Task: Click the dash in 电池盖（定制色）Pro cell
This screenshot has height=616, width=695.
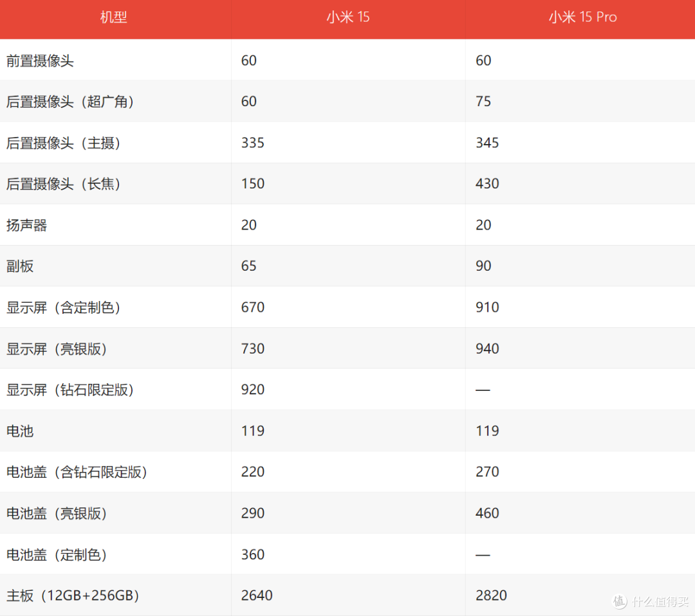Action: (x=483, y=555)
